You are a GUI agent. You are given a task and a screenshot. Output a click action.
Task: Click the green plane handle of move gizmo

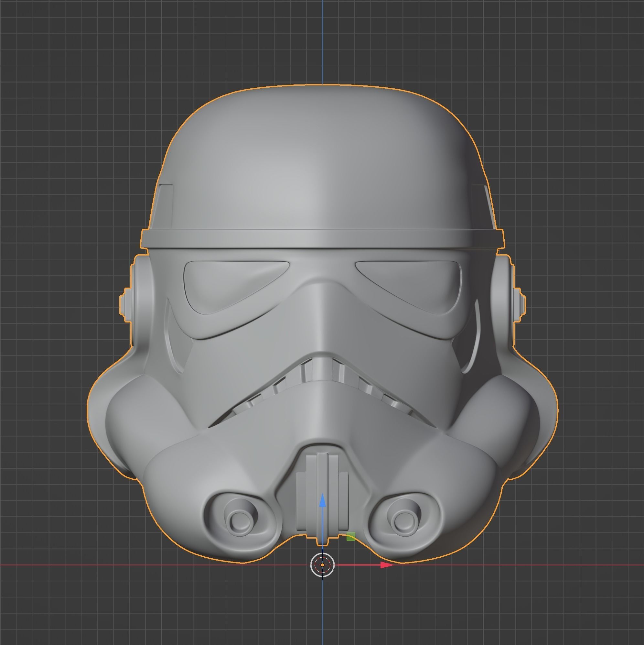pyautogui.click(x=351, y=537)
